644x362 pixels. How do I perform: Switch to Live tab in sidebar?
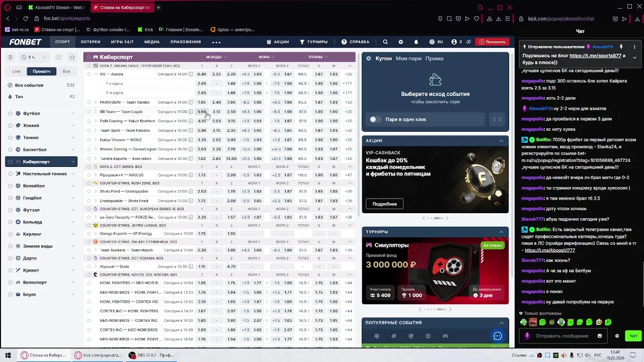pos(17,71)
